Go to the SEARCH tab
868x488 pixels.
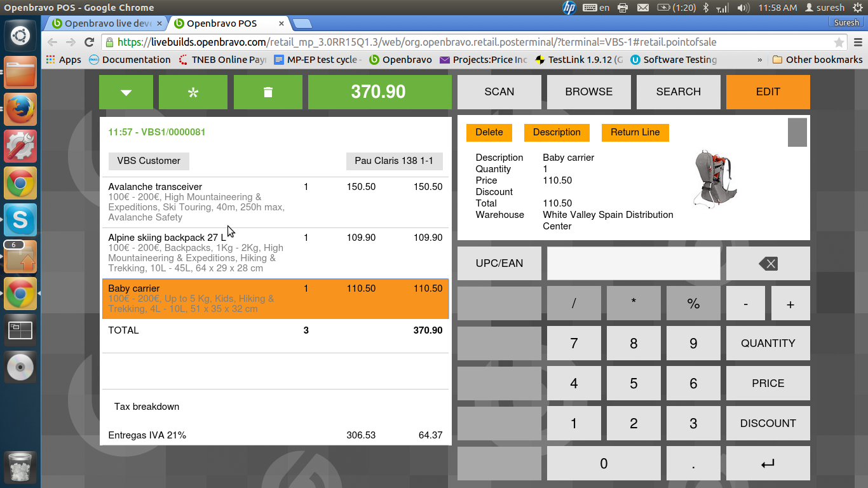(679, 92)
